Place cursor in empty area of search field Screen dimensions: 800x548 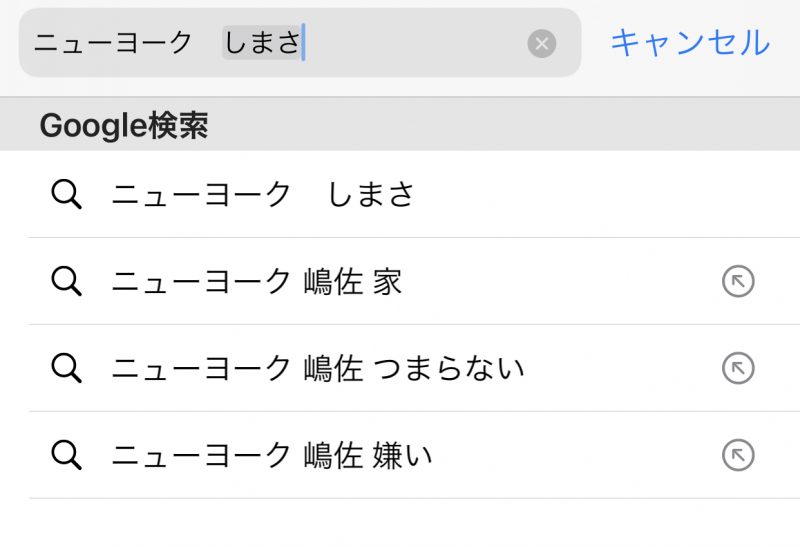(x=413, y=43)
